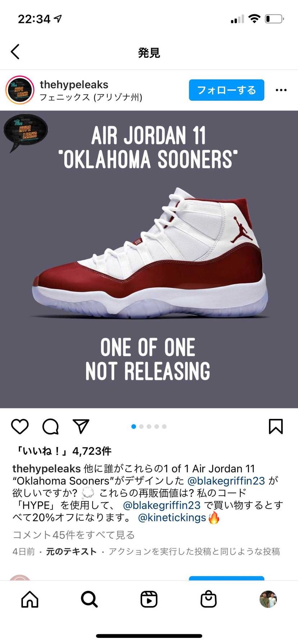
Task: Open the Reels tab icon
Action: tap(149, 599)
